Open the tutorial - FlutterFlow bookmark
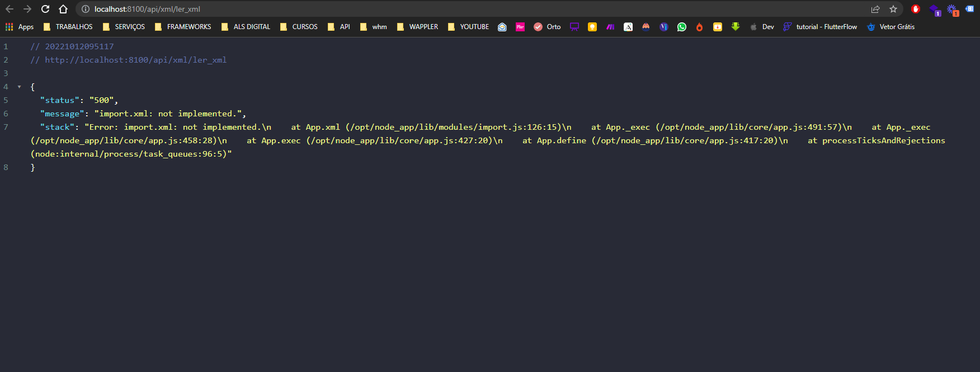This screenshot has height=372, width=980. (820, 27)
